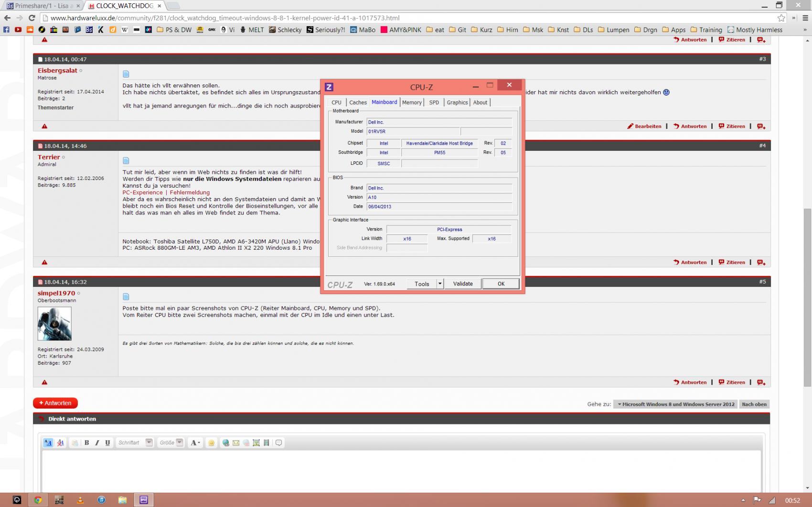Click Zitieren on post #5

[x=732, y=382]
